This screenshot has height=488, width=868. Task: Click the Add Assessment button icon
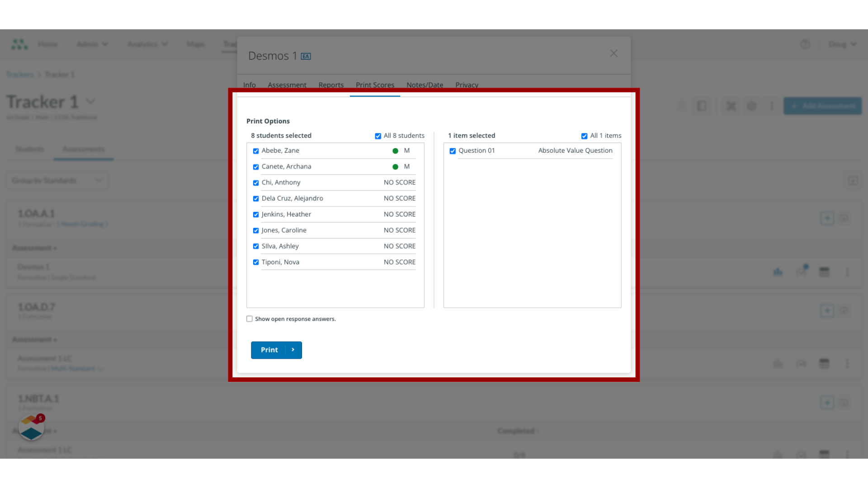[795, 106]
